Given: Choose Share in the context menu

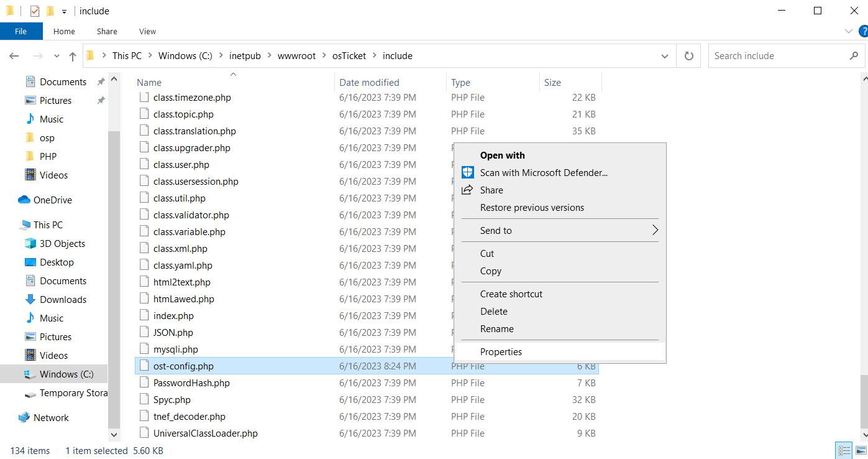Looking at the screenshot, I should click(560, 190).
